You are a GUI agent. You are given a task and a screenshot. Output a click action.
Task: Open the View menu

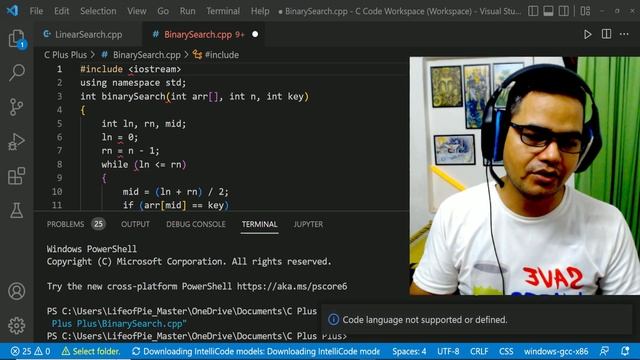pos(137,11)
